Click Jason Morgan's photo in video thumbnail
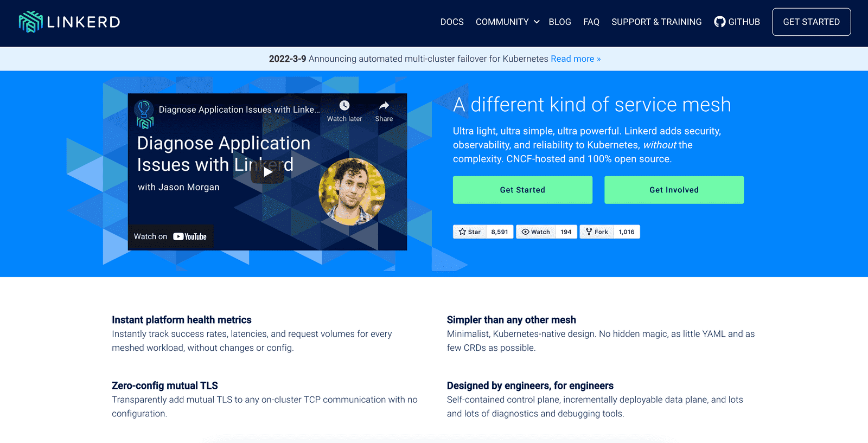Screen dimensions: 868x443 [352, 191]
